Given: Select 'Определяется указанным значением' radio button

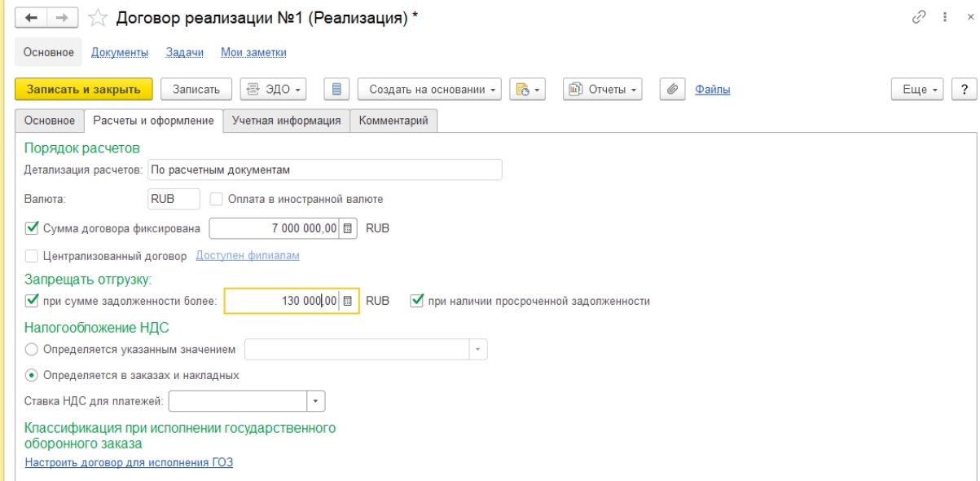Looking at the screenshot, I should (x=32, y=350).
